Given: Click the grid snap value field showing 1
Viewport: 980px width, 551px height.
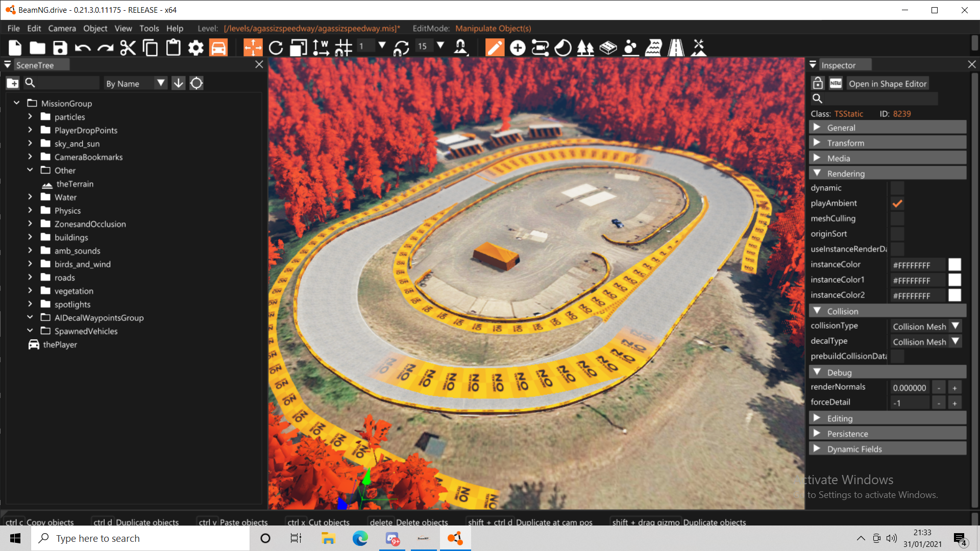Looking at the screenshot, I should tap(365, 46).
